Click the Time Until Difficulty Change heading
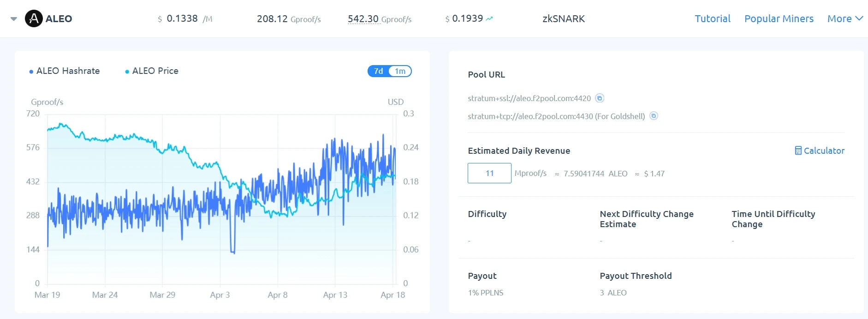 click(773, 219)
